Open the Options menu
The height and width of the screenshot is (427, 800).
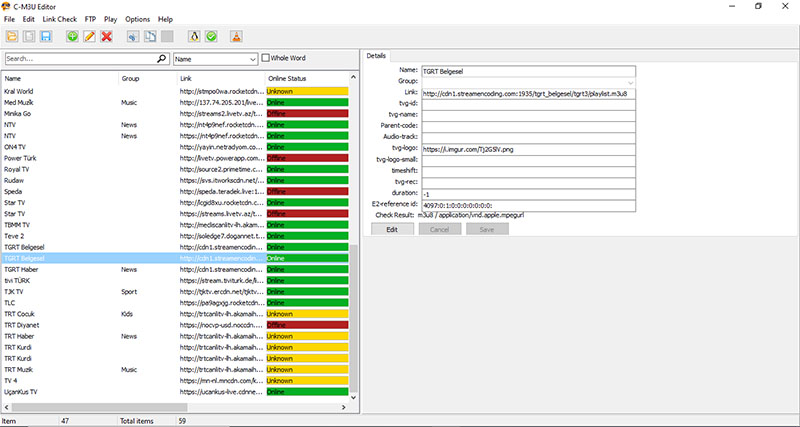[x=138, y=19]
